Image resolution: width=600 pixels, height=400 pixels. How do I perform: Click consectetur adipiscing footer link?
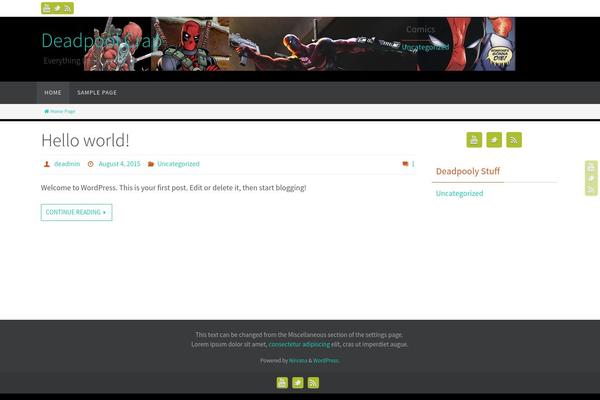point(299,344)
